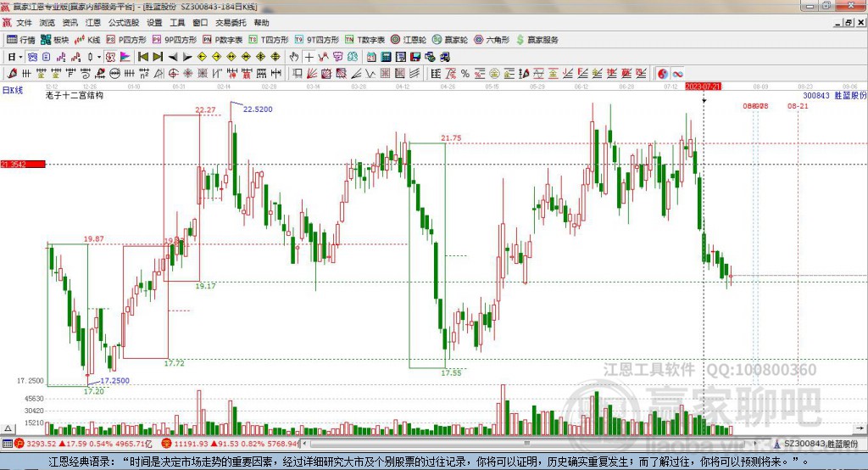Click the red save diskette icon
The image size is (868, 470).
click(x=415, y=57)
